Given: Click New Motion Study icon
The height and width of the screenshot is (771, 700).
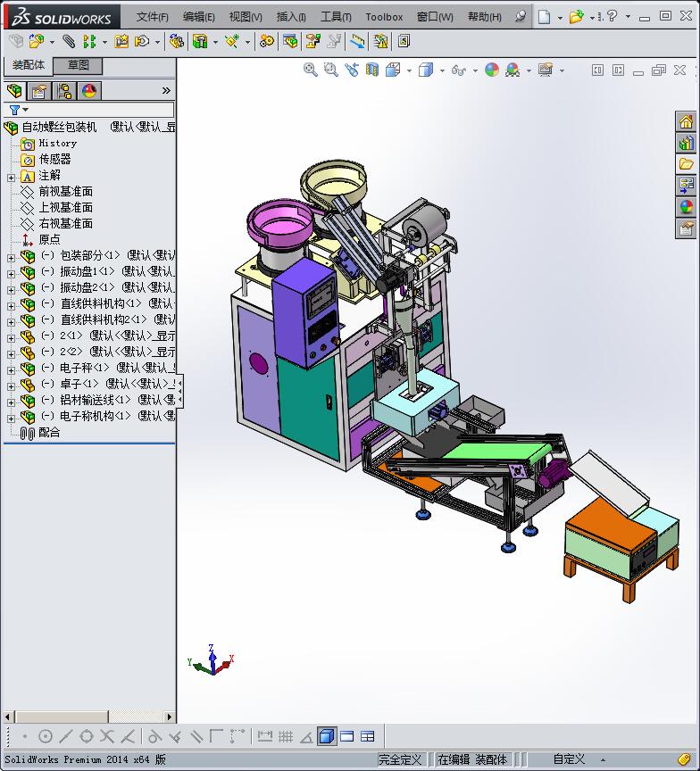Looking at the screenshot, I should coord(267,41).
